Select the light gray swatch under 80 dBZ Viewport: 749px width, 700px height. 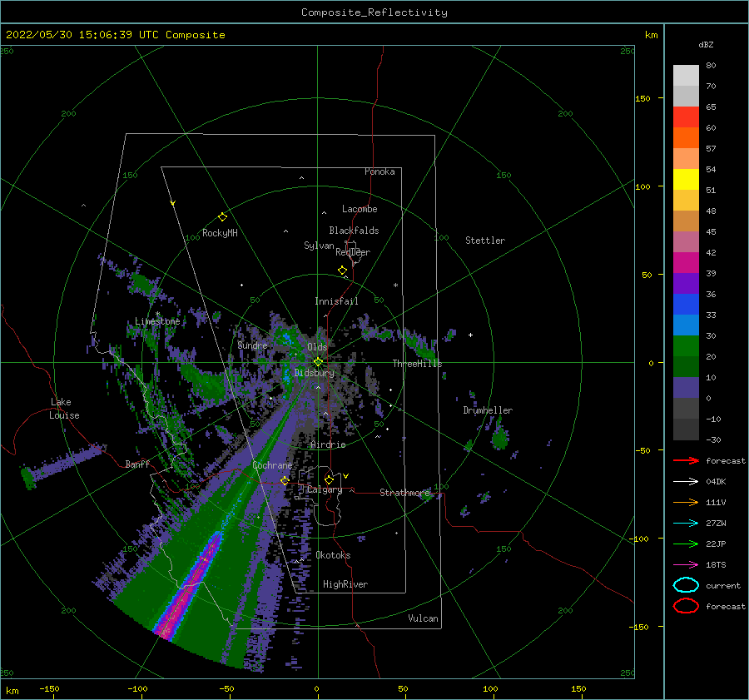[686, 76]
